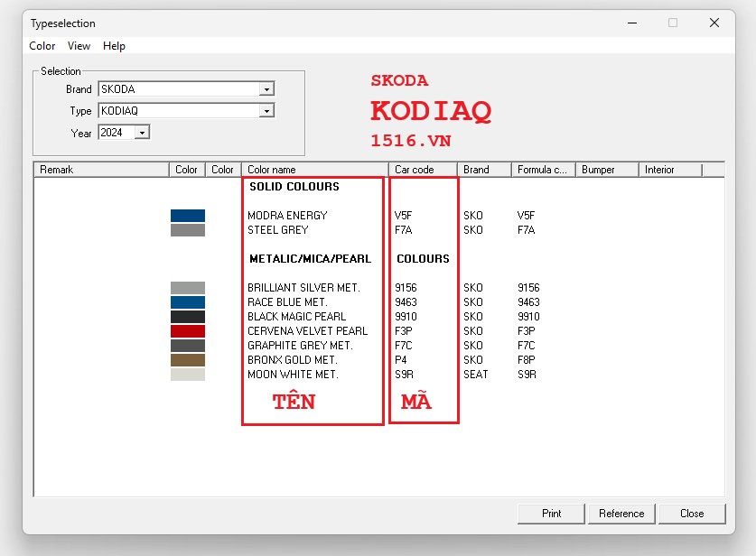Open the Help menu
The width and height of the screenshot is (756, 556).
point(114,46)
